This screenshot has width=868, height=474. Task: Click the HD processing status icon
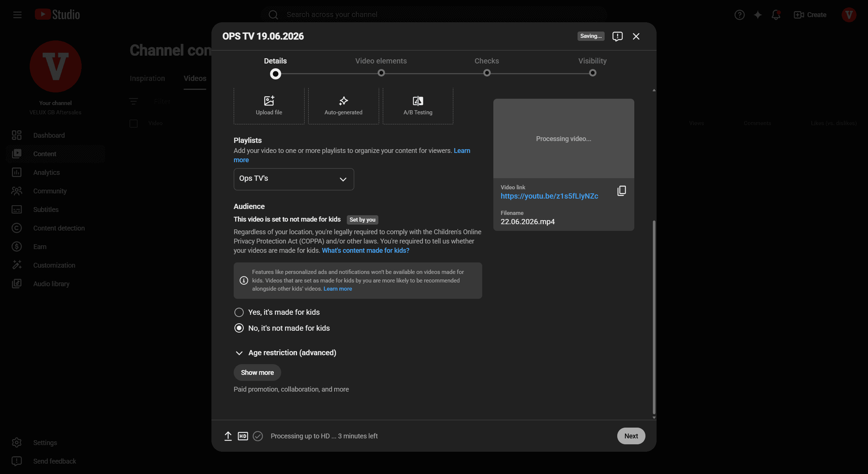pyautogui.click(x=243, y=436)
